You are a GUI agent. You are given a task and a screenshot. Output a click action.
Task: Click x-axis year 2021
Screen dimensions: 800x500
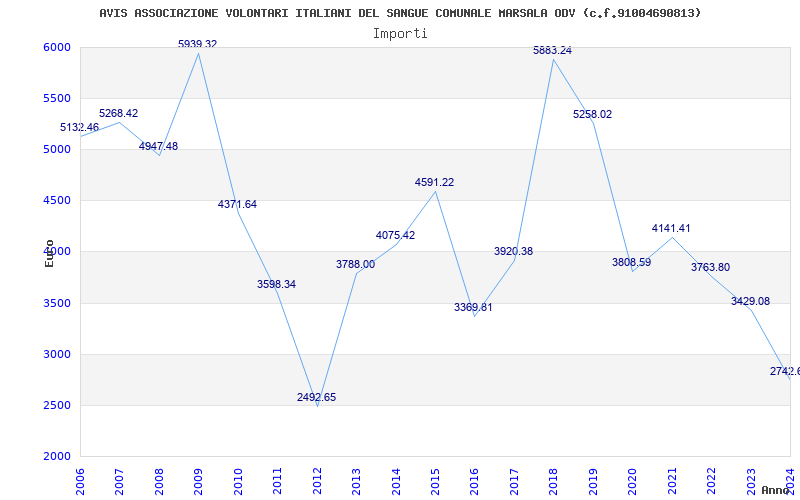point(672,481)
